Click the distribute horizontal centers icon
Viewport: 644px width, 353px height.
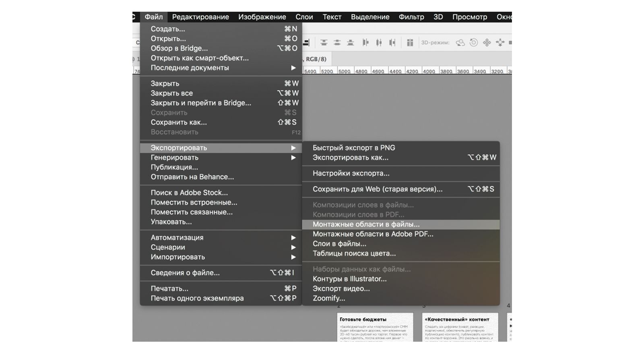coord(379,42)
